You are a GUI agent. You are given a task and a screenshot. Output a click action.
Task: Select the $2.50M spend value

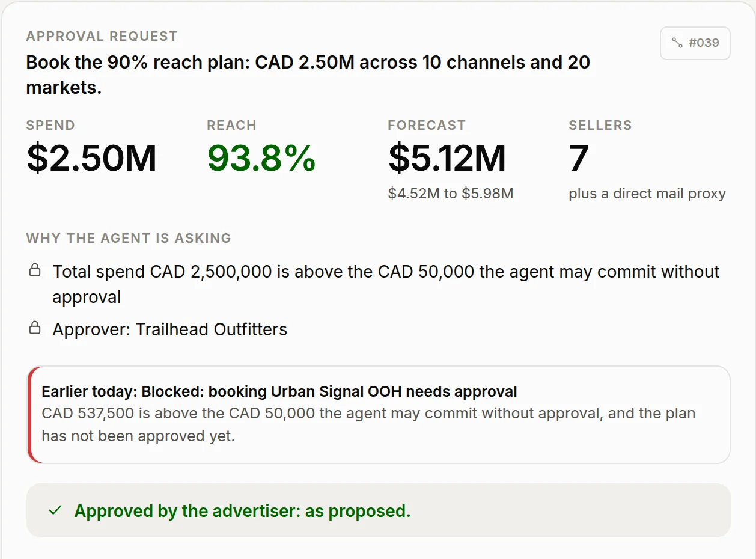(x=91, y=158)
